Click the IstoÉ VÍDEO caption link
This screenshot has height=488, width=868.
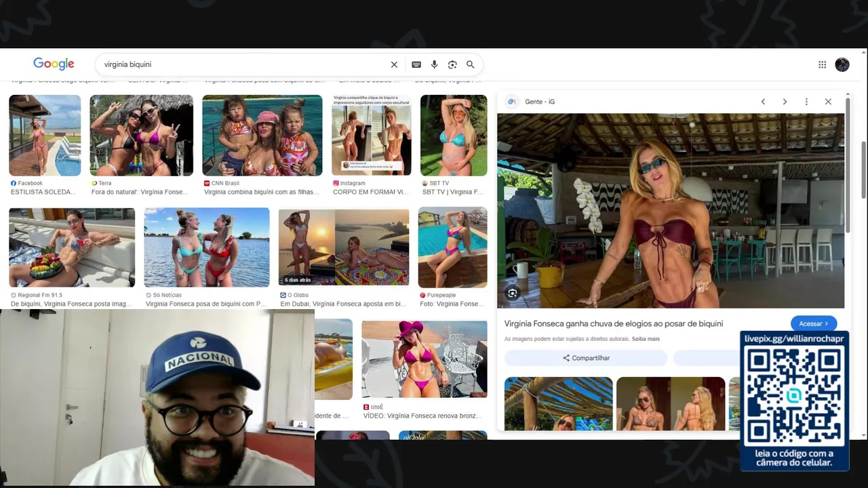click(422, 416)
